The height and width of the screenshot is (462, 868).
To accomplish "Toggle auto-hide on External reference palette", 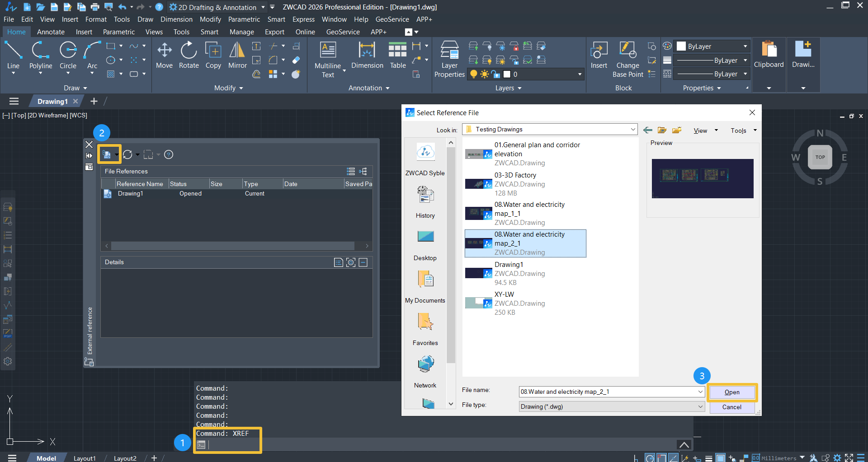I will pyautogui.click(x=89, y=155).
